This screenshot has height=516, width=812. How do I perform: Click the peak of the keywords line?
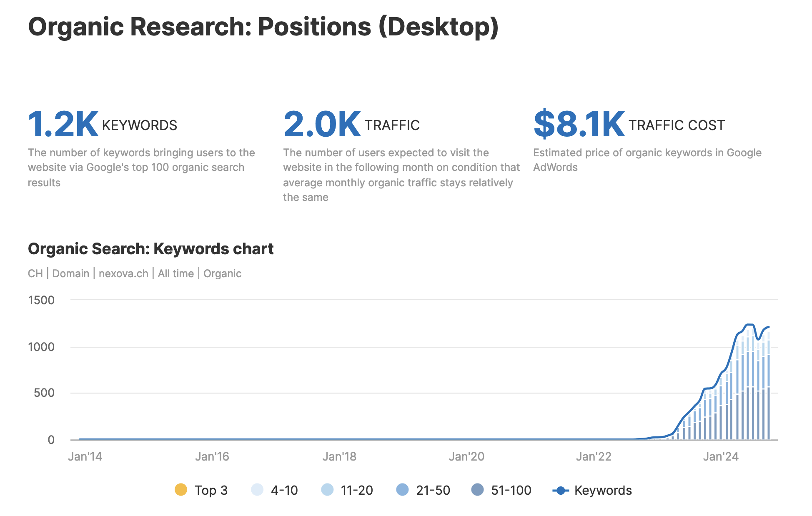749,324
